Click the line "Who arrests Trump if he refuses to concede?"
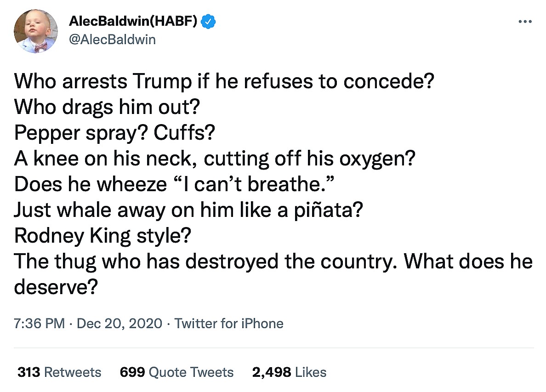This screenshot has width=546, height=392. pyautogui.click(x=225, y=81)
